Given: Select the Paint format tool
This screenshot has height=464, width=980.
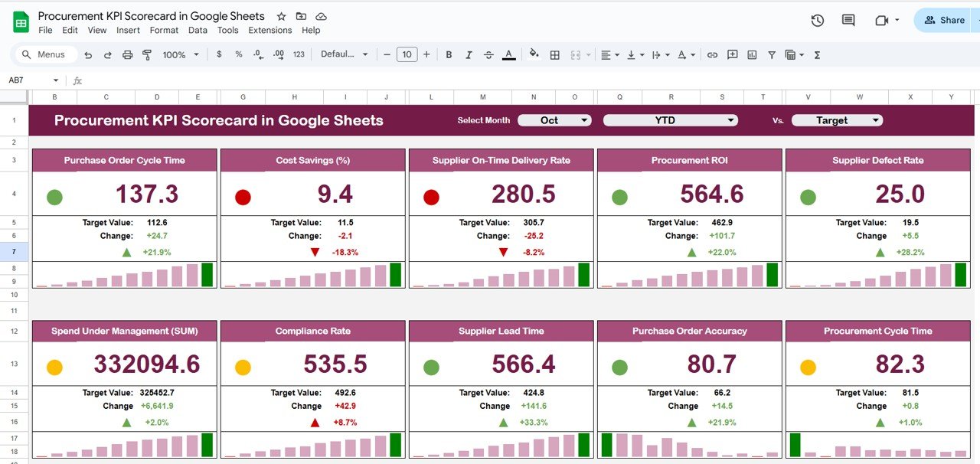Looking at the screenshot, I should pyautogui.click(x=147, y=54).
